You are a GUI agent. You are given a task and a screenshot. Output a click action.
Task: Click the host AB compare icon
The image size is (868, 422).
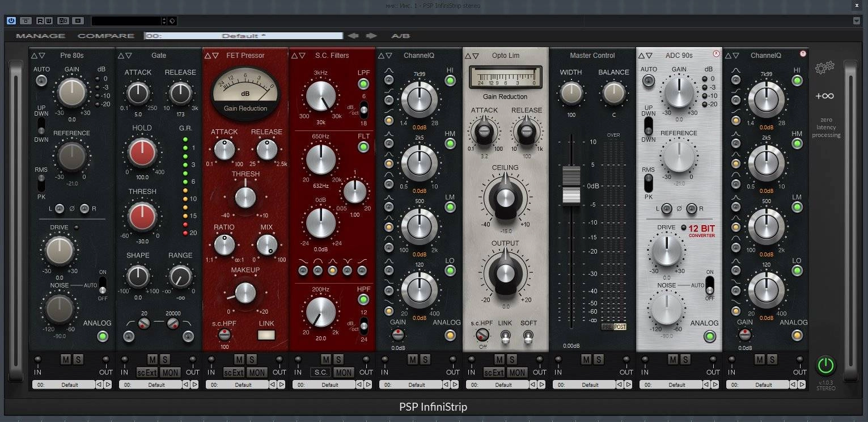coord(63,21)
